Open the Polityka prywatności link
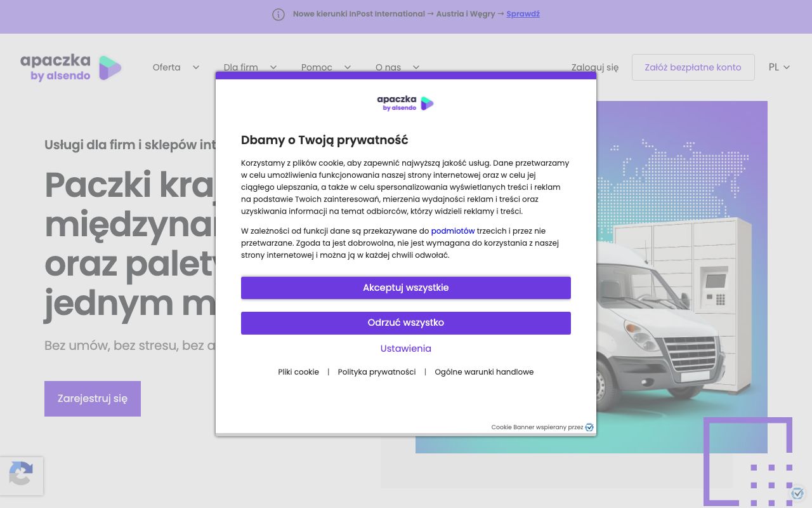812x508 pixels. (x=377, y=372)
